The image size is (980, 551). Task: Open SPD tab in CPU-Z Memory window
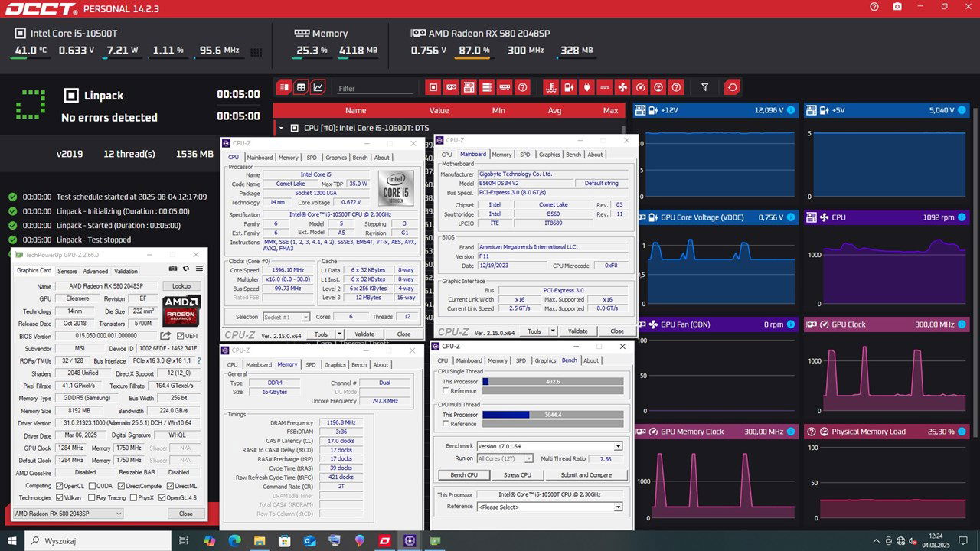[x=311, y=364]
